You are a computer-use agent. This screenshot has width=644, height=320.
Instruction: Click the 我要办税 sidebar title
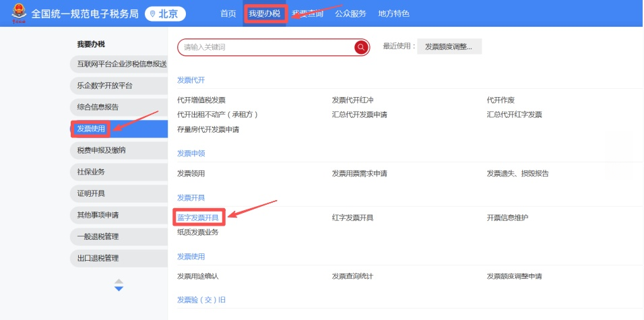coord(91,44)
